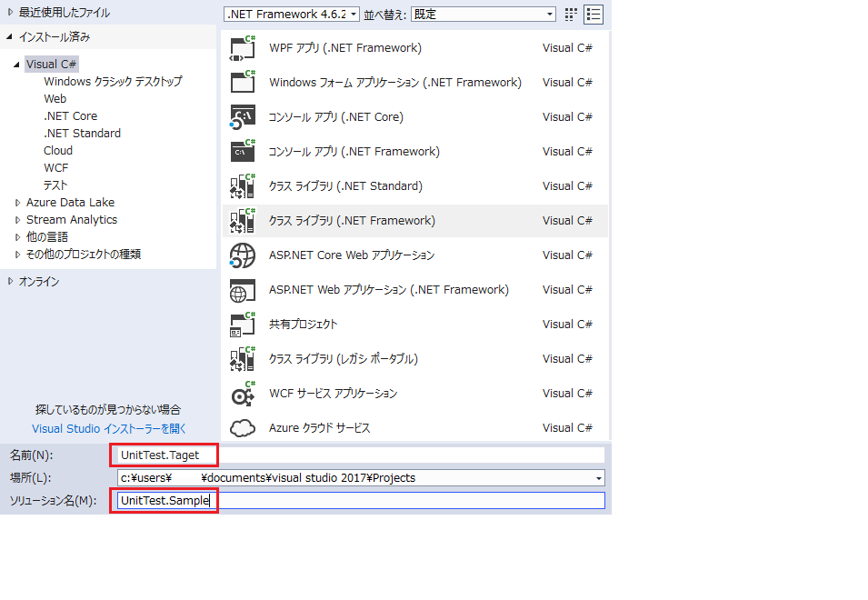Click the Azure Data Lake label
This screenshot has width=868, height=600.
[70, 203]
